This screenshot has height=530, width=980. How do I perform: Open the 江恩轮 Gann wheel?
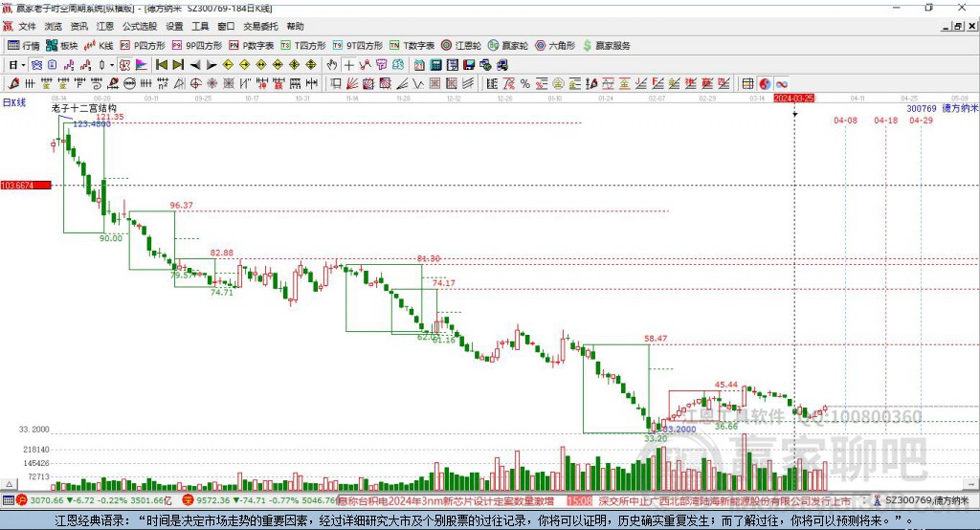click(x=461, y=46)
